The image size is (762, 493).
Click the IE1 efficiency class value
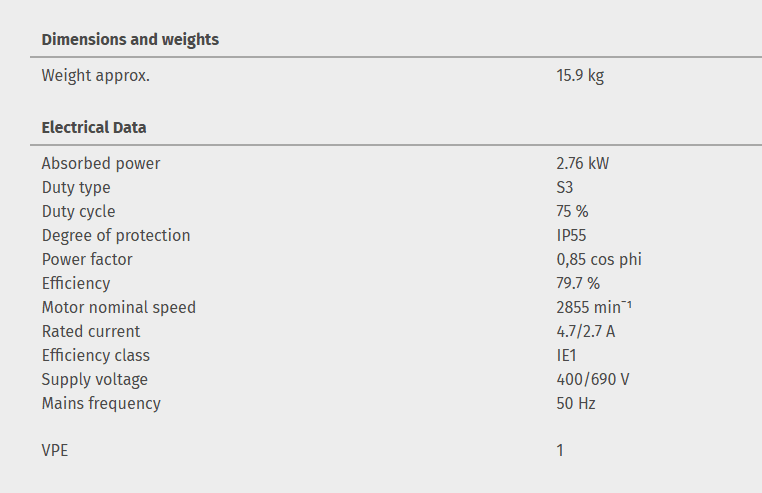(x=567, y=355)
